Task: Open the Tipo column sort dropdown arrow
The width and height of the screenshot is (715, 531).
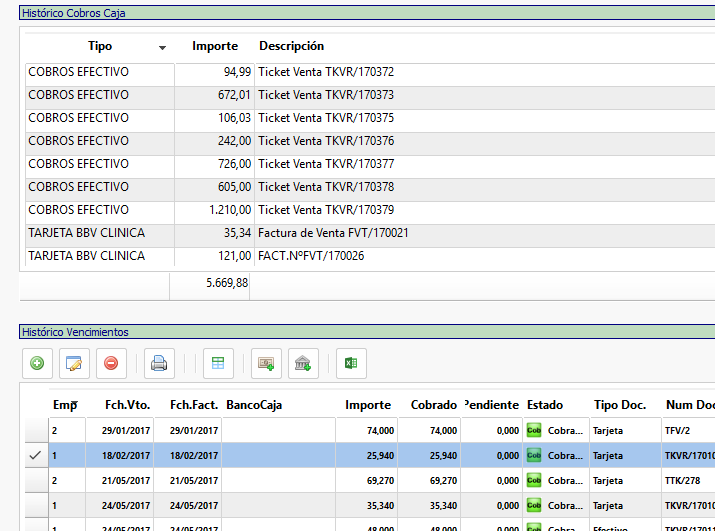Action: click(162, 47)
